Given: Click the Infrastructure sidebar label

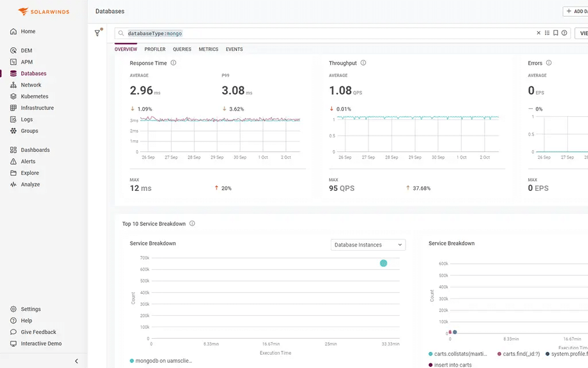Looking at the screenshot, I should (x=37, y=108).
